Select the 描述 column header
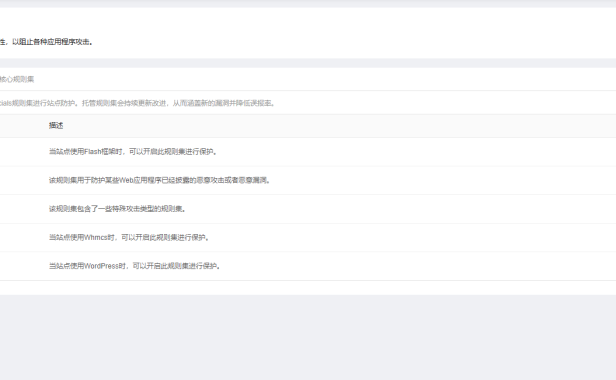 (56, 125)
